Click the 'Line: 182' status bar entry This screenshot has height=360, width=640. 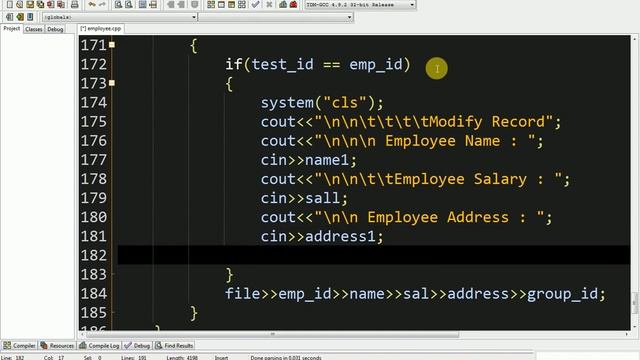tap(13, 358)
